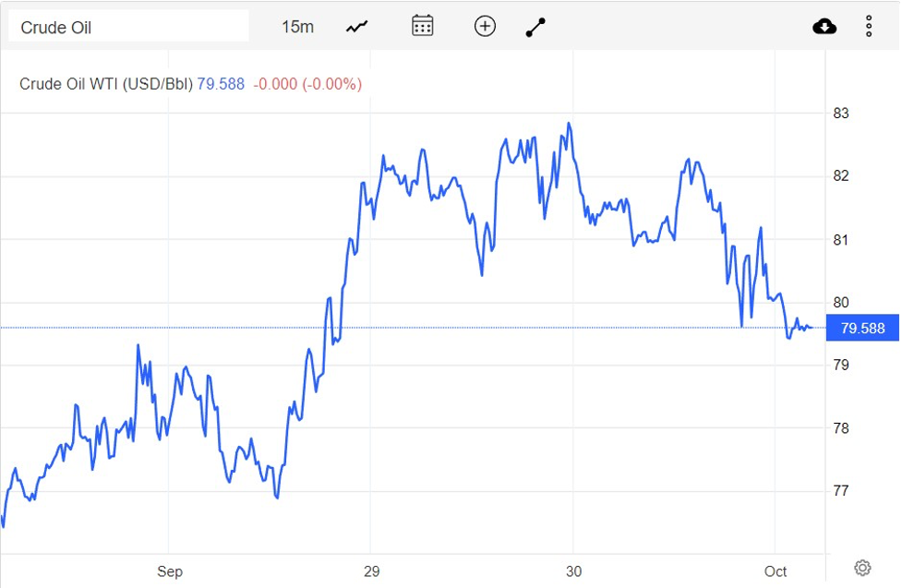902x588 pixels.
Task: Click the 79.588 value in chart legend
Action: (x=221, y=84)
